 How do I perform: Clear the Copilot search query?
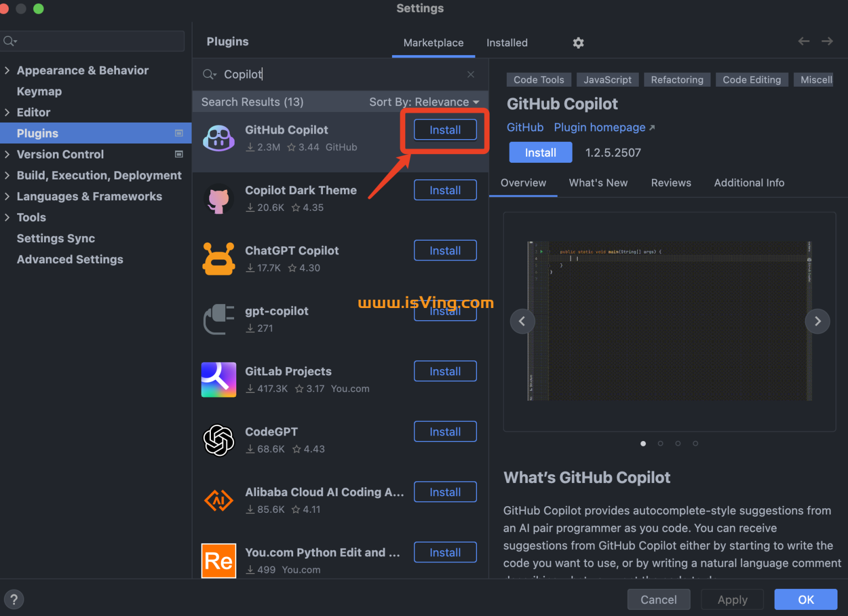point(470,74)
